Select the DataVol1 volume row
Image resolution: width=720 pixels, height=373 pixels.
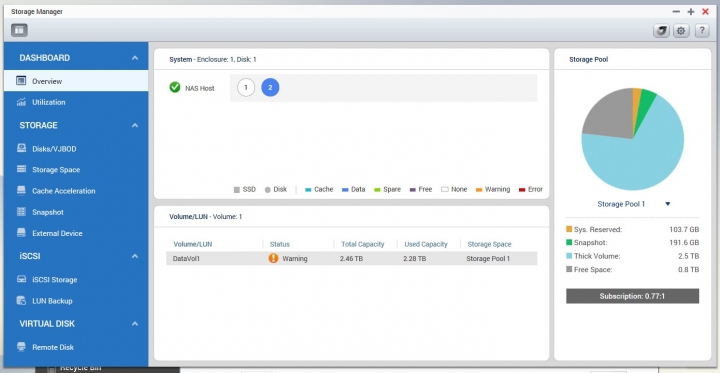[x=352, y=259]
